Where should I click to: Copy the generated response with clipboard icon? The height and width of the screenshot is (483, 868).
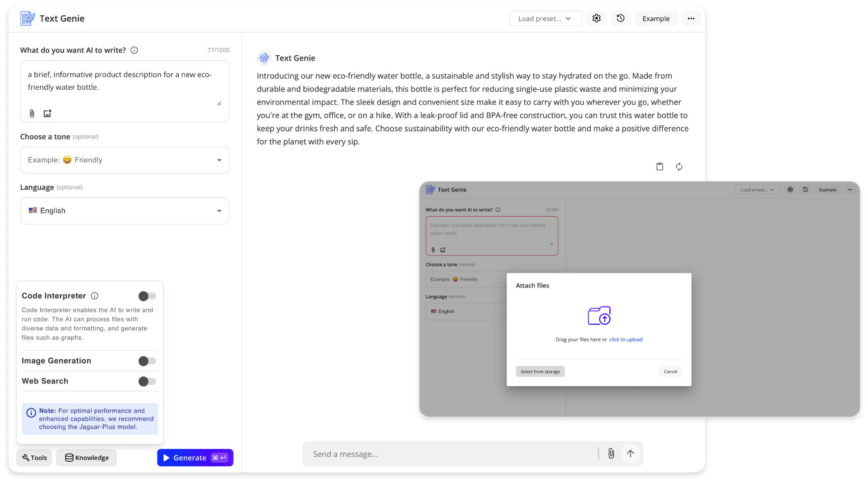click(x=660, y=166)
